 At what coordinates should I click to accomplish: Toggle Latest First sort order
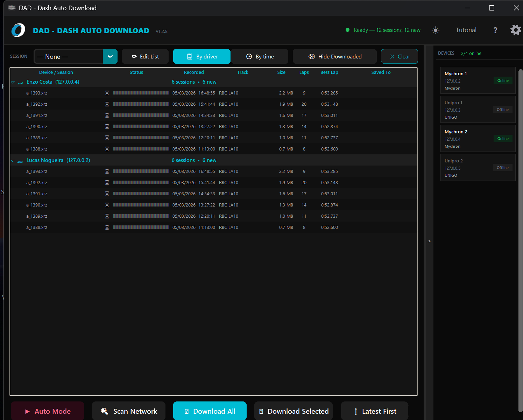[375, 411]
